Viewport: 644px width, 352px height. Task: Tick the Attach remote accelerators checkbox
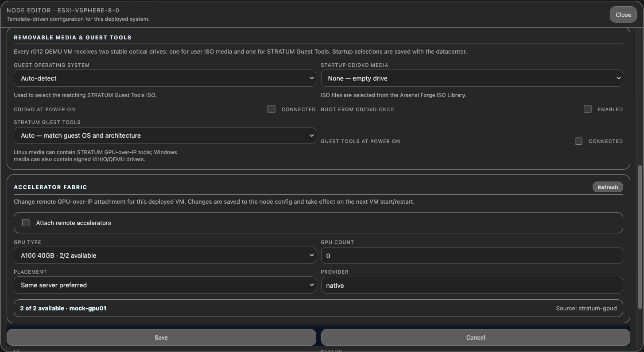[x=26, y=223]
